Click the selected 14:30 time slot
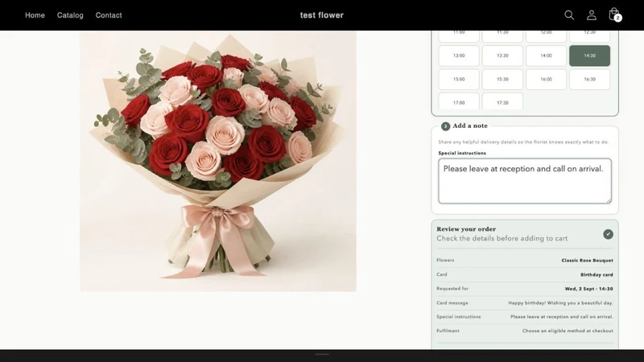This screenshot has height=362, width=644. coord(589,56)
